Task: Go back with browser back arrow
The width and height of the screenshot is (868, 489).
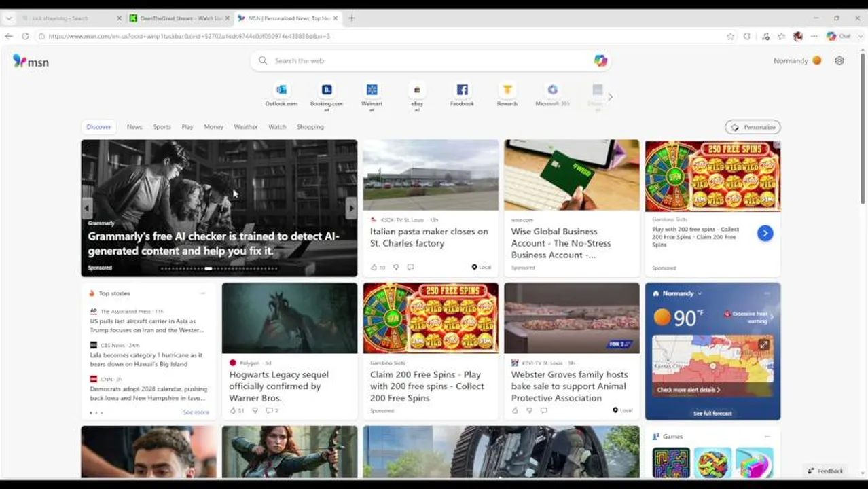Action: click(9, 36)
